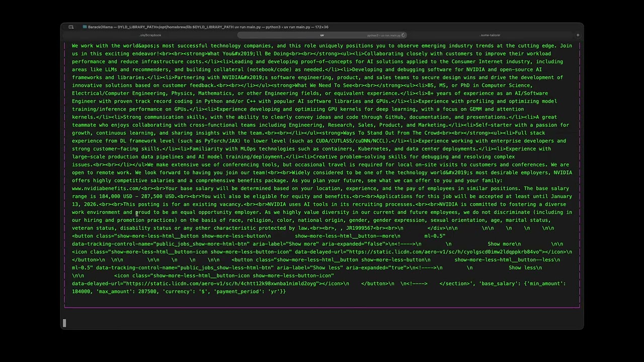Select the active uv terminal tab
The height and width of the screenshot is (362, 644).
322,35
